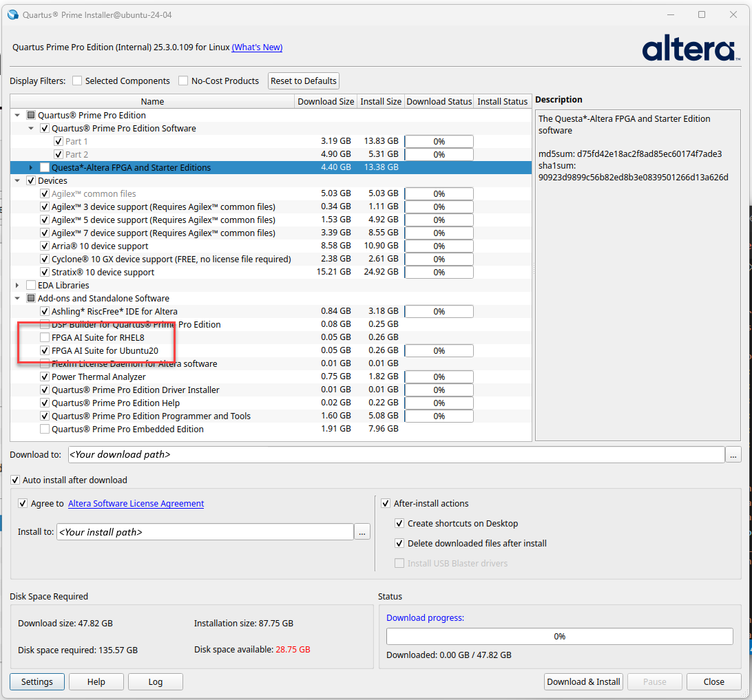752x700 pixels.
Task: Uncheck Agilex 7 device support
Action: point(45,233)
